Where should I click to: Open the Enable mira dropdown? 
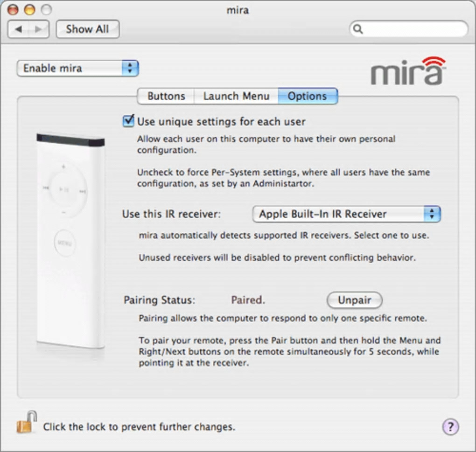[x=78, y=68]
